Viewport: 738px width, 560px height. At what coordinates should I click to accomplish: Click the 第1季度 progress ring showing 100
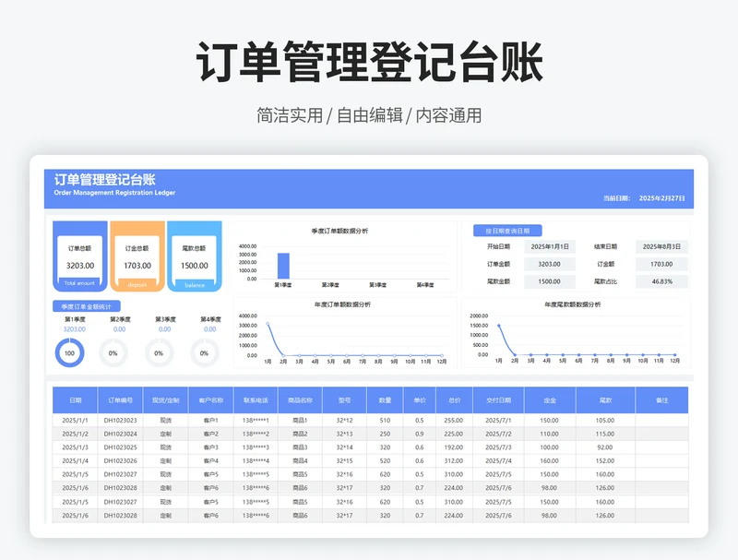(x=70, y=353)
